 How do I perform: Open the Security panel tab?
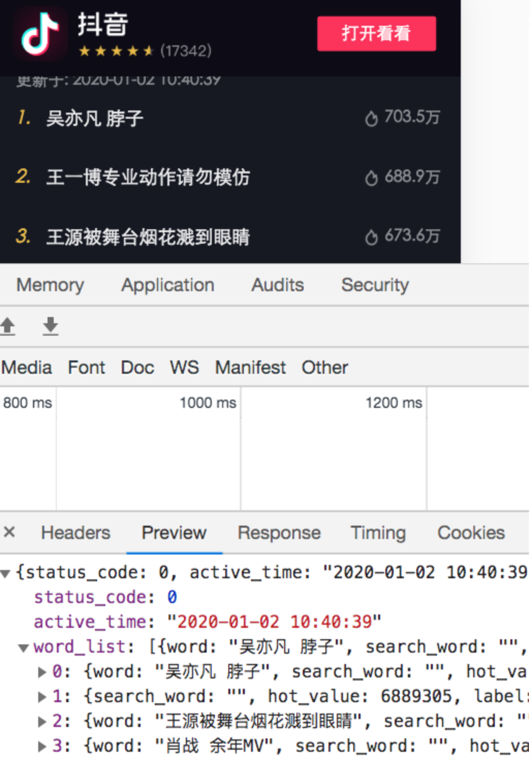tap(375, 285)
